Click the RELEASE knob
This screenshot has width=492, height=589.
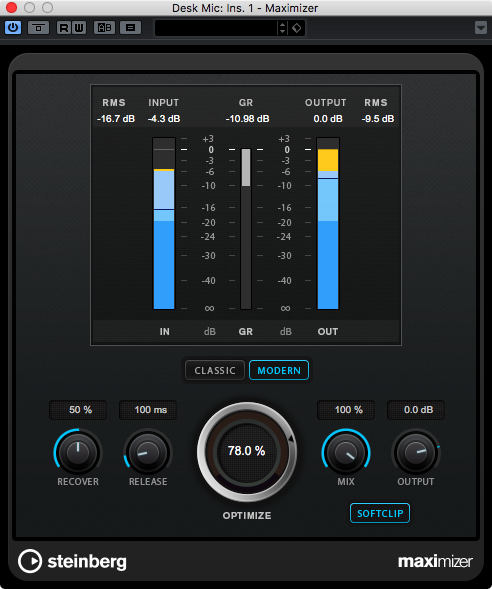[x=148, y=452]
